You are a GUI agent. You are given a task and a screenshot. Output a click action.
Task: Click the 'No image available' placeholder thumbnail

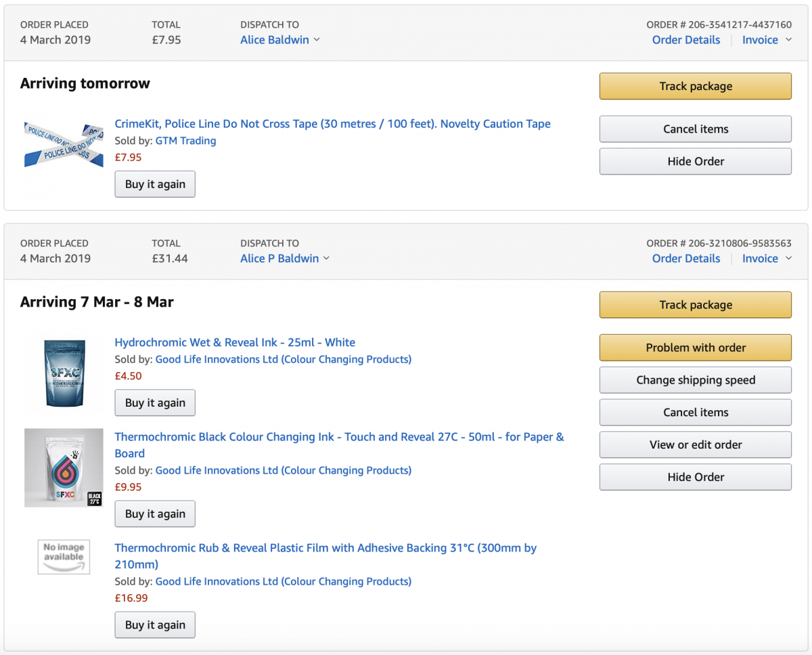64,556
